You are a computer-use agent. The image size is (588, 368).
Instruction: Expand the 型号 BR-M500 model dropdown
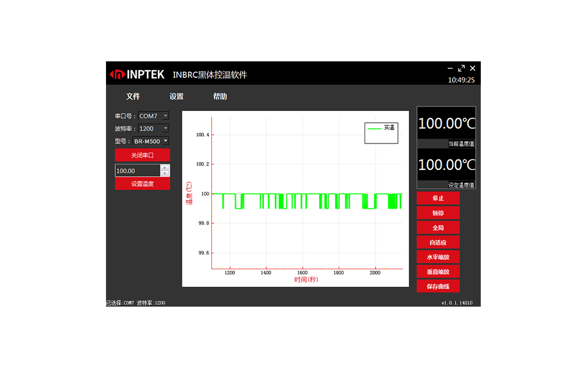(165, 142)
